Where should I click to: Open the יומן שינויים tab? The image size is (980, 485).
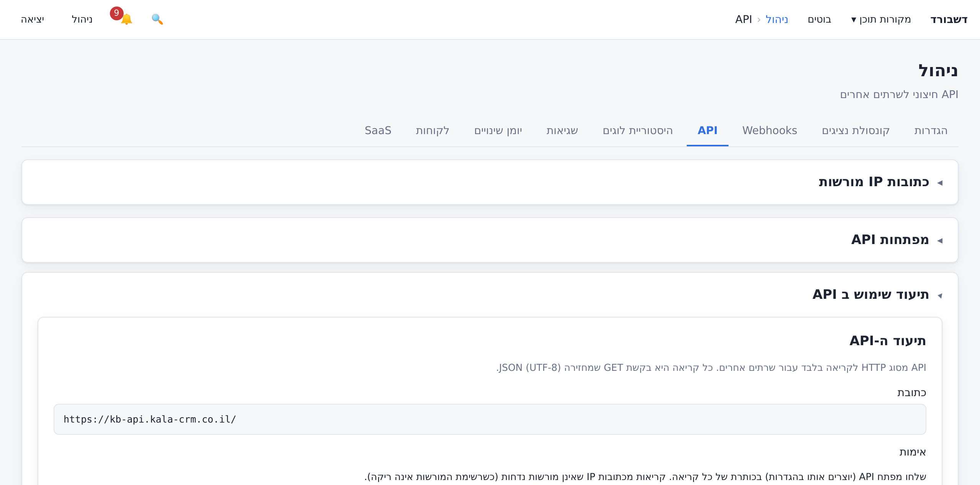pyautogui.click(x=498, y=131)
